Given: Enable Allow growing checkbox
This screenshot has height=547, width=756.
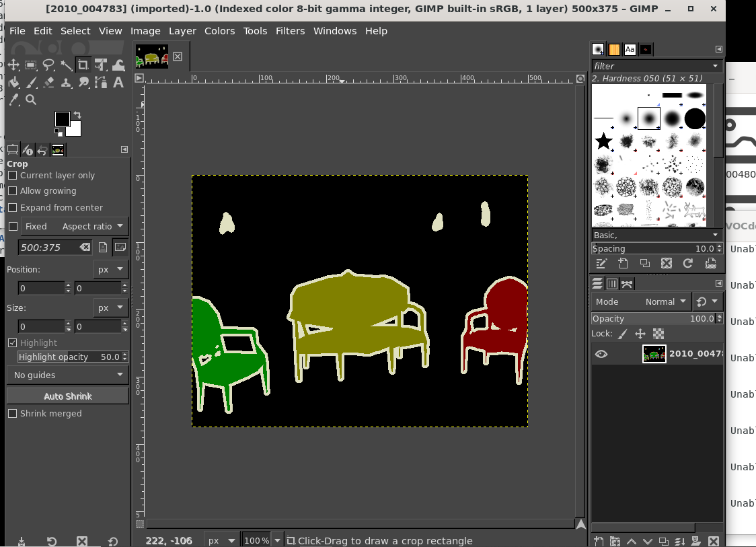Looking at the screenshot, I should (x=13, y=190).
